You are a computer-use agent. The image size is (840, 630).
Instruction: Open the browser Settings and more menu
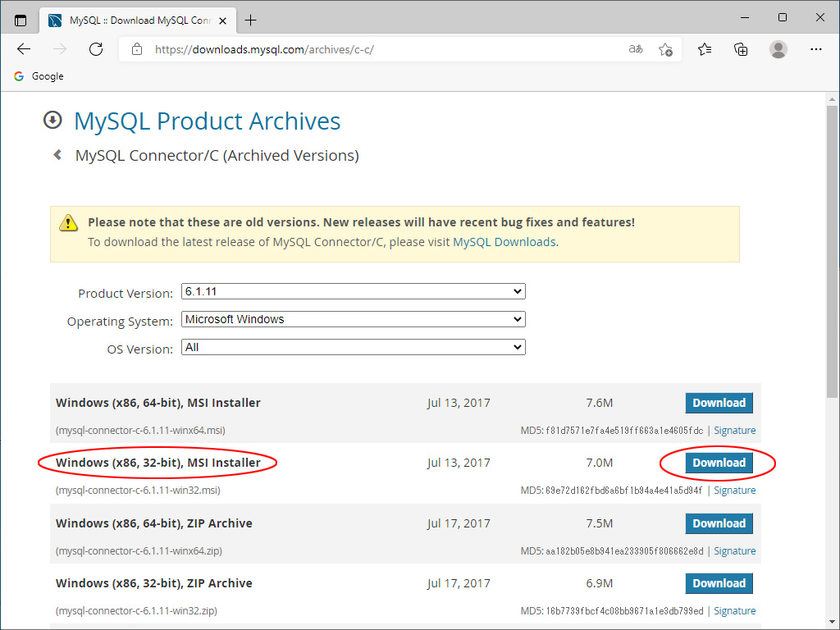click(816, 49)
